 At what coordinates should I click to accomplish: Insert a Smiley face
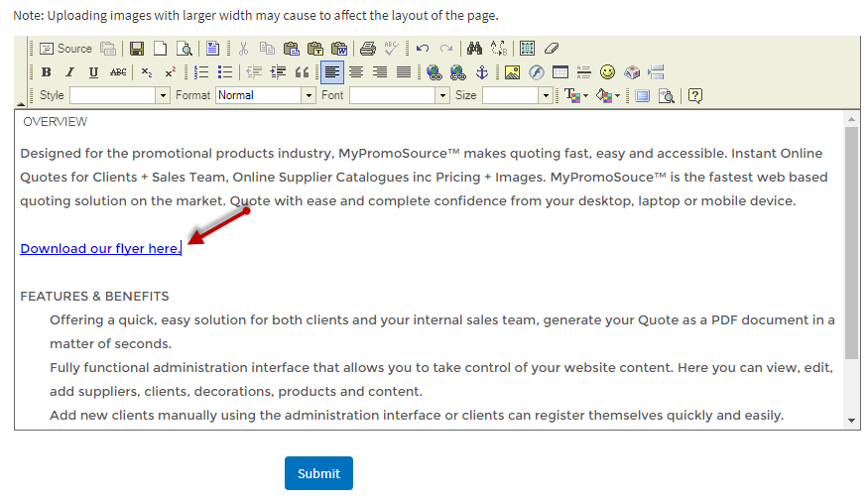click(x=608, y=72)
